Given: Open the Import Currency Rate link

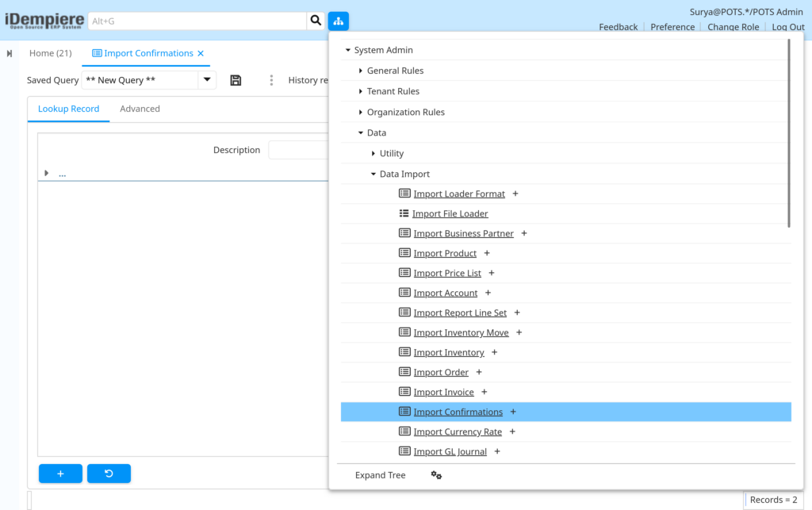Looking at the screenshot, I should click(x=458, y=431).
